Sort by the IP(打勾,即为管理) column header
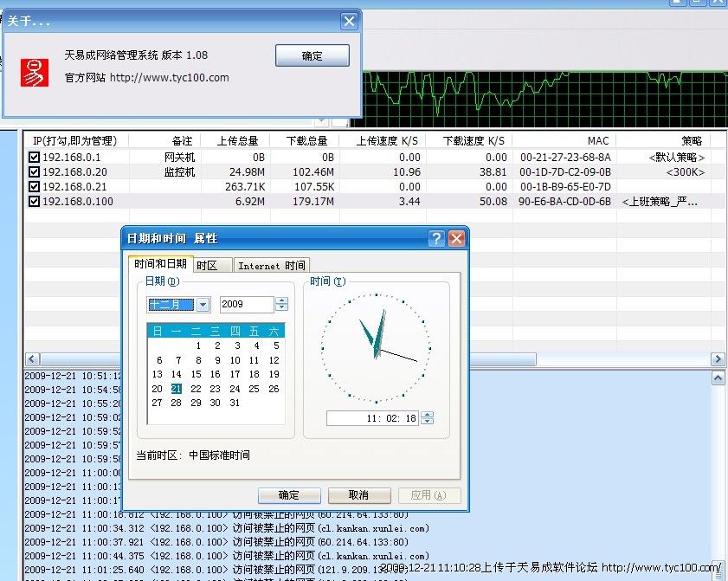The height and width of the screenshot is (581, 728). tap(76, 141)
